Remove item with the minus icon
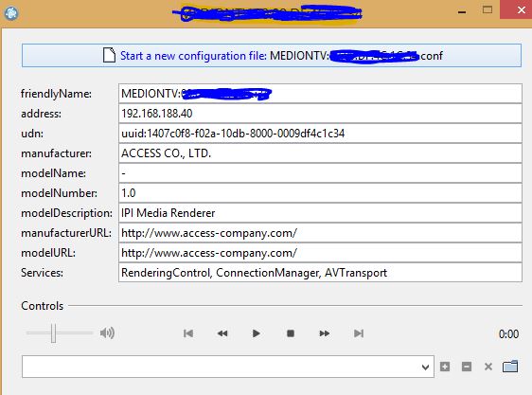The width and height of the screenshot is (532, 395). coord(467,367)
